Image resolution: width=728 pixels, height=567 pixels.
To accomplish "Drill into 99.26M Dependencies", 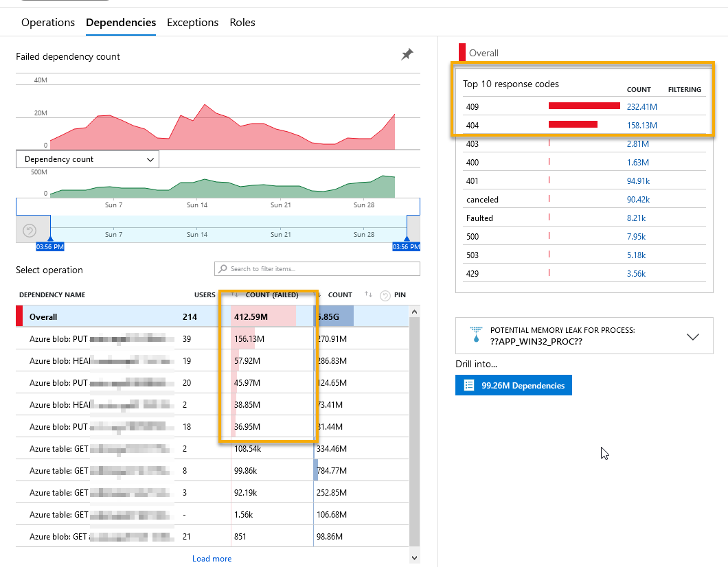I will [513, 385].
